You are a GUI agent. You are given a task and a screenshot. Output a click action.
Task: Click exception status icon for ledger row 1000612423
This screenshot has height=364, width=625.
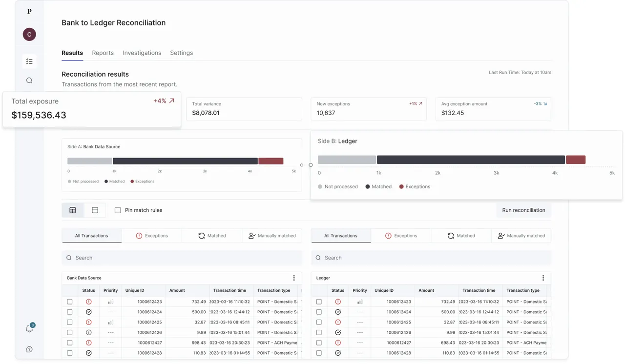click(x=338, y=302)
